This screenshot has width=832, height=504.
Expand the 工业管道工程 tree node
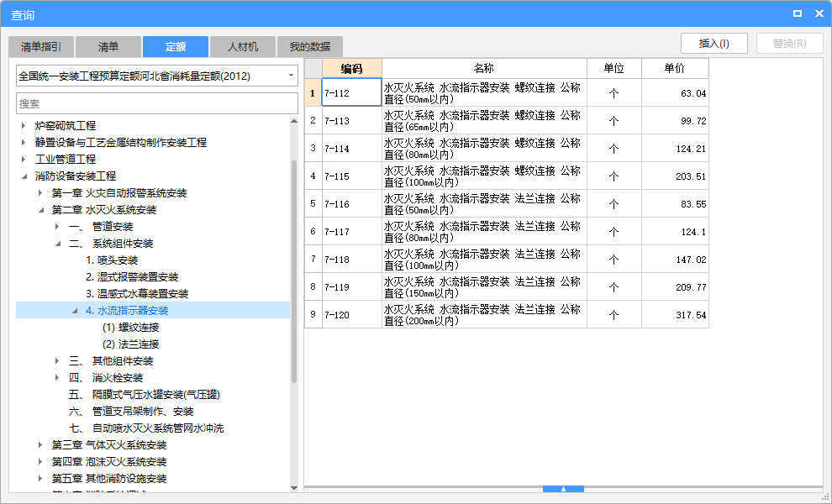click(x=24, y=159)
